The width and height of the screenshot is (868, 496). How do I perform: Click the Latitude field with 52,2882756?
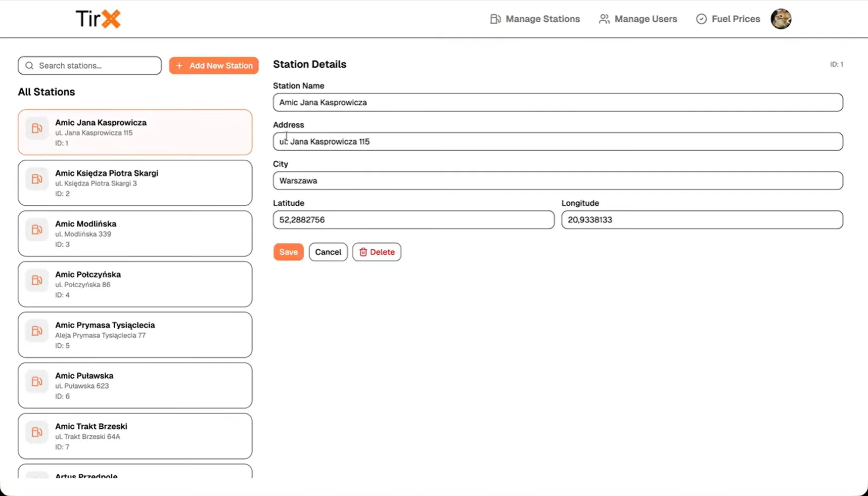[x=414, y=220]
